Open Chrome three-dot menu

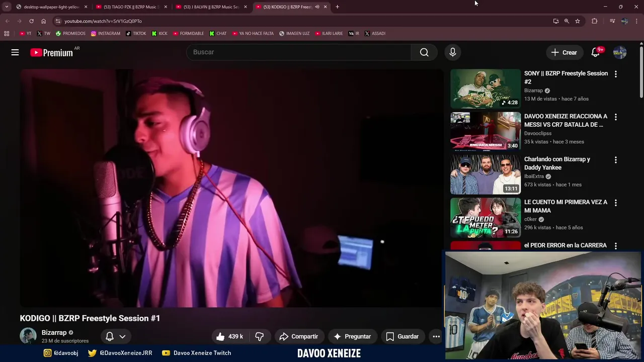tap(637, 21)
